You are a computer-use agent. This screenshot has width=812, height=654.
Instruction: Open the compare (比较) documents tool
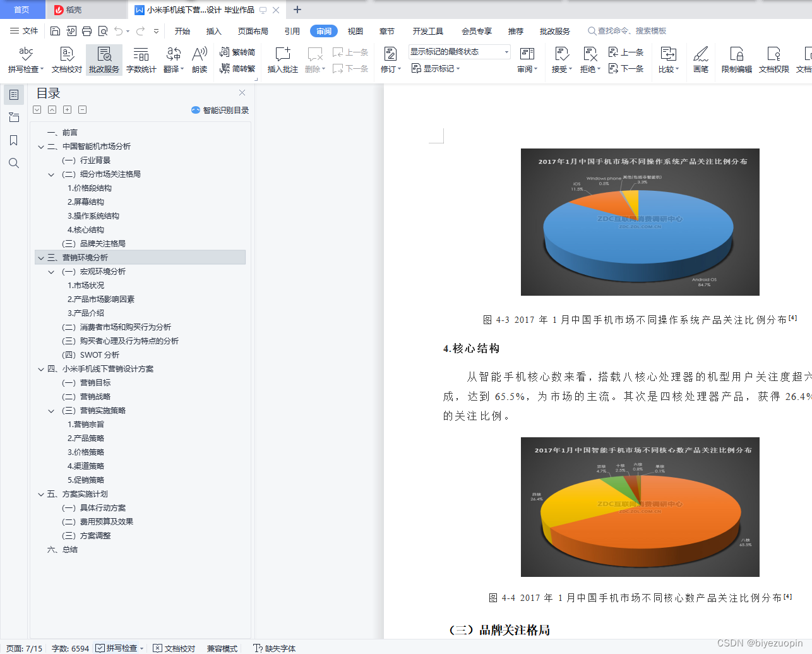[x=669, y=60]
